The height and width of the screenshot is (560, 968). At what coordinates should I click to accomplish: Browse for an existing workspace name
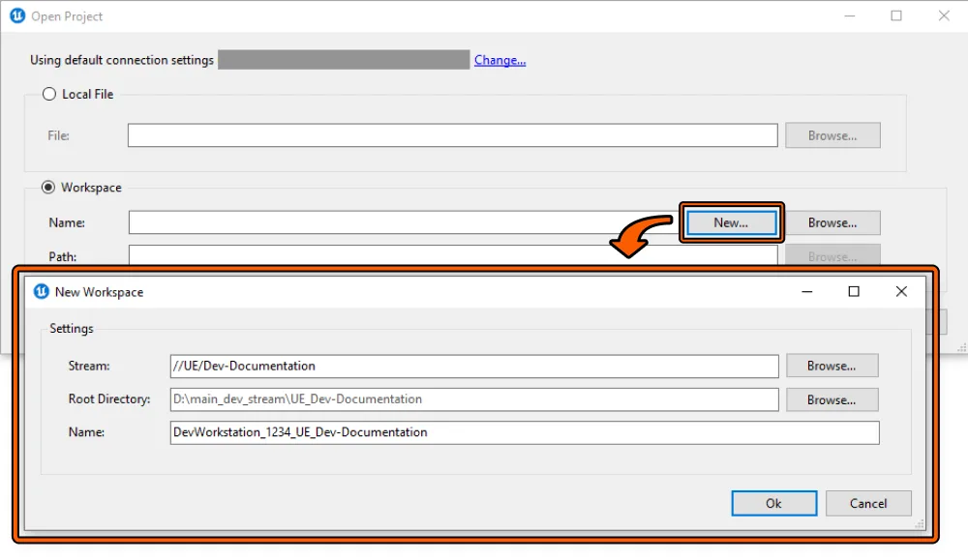[832, 222]
